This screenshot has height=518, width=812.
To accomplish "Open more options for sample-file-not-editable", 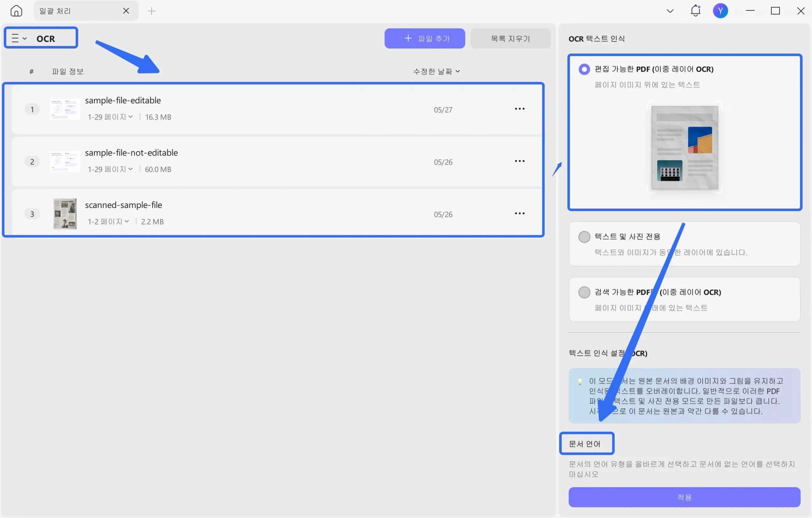I will [520, 161].
